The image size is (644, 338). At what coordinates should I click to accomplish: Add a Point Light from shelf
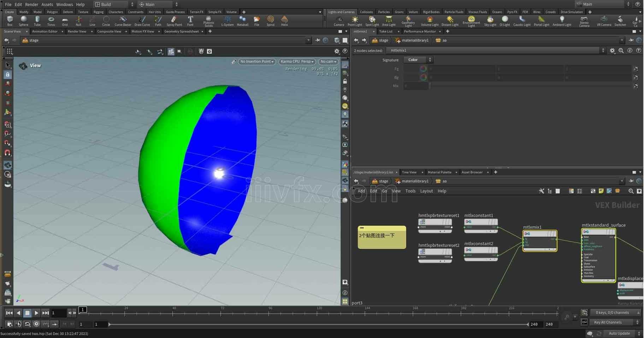click(x=355, y=20)
